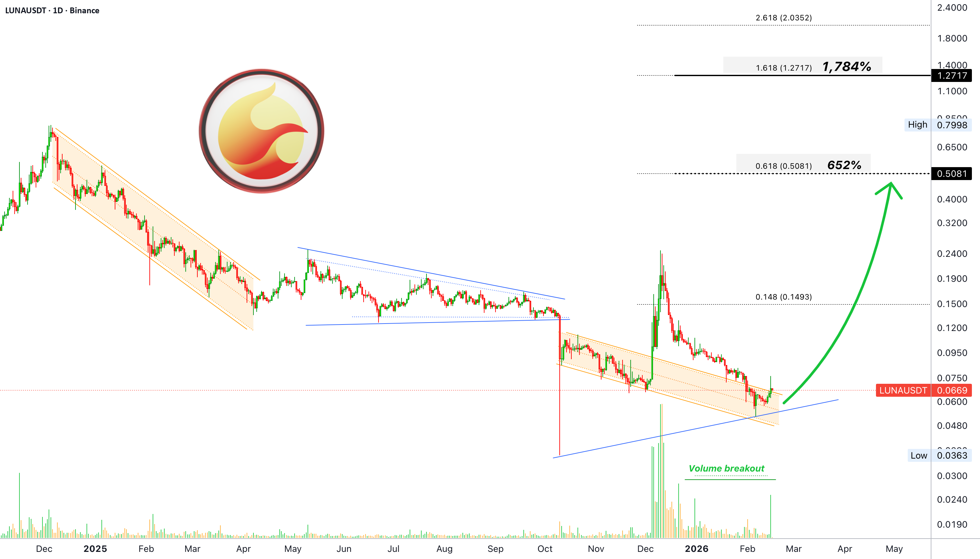Click the 0.0669 current price value
This screenshot has width=980, height=559.
point(951,391)
